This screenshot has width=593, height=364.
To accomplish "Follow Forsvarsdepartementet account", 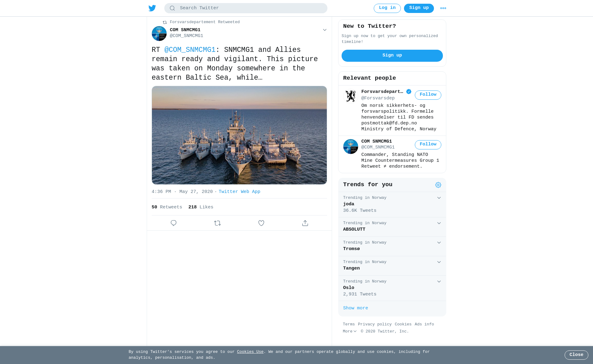I will pyautogui.click(x=428, y=95).
